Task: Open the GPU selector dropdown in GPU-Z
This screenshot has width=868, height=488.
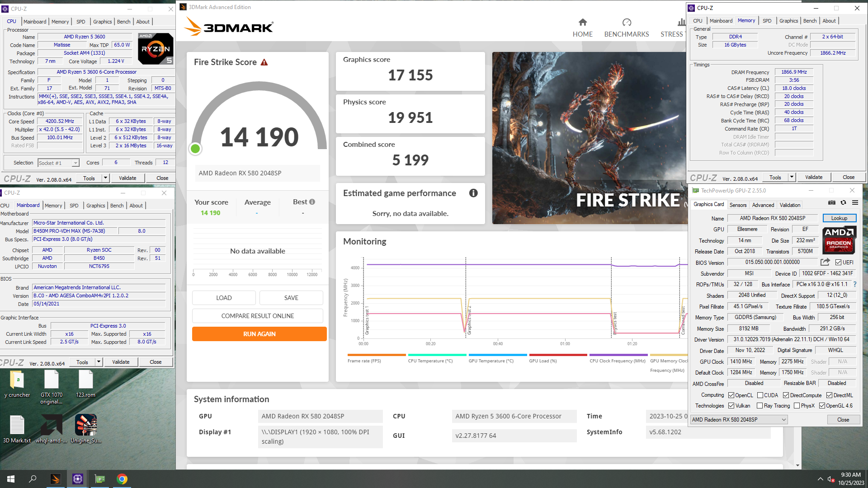Action: pyautogui.click(x=739, y=419)
